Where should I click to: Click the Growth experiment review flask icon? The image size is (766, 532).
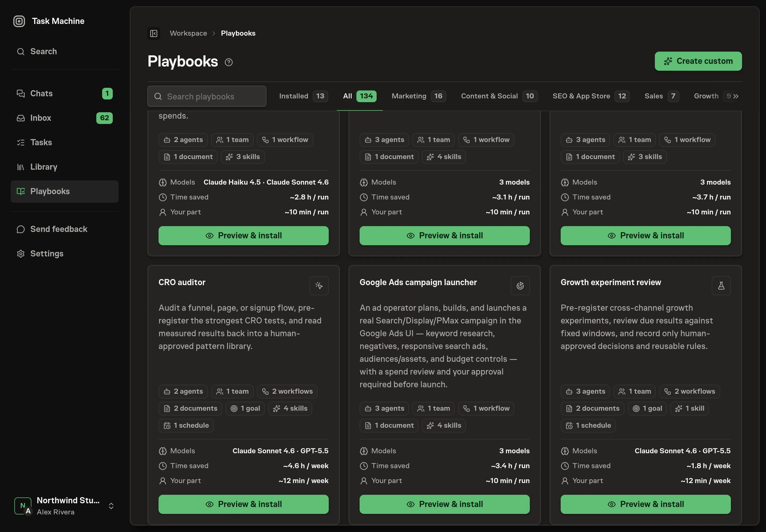(721, 286)
